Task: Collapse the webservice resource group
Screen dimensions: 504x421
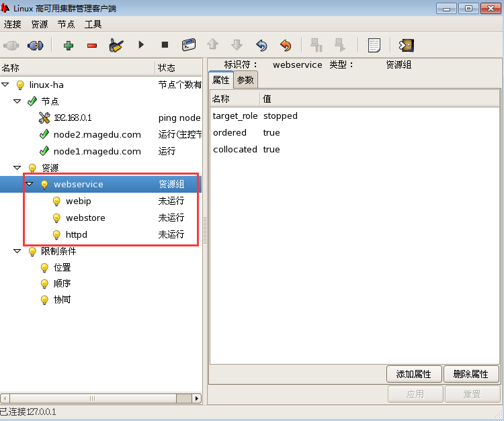Action: point(30,184)
